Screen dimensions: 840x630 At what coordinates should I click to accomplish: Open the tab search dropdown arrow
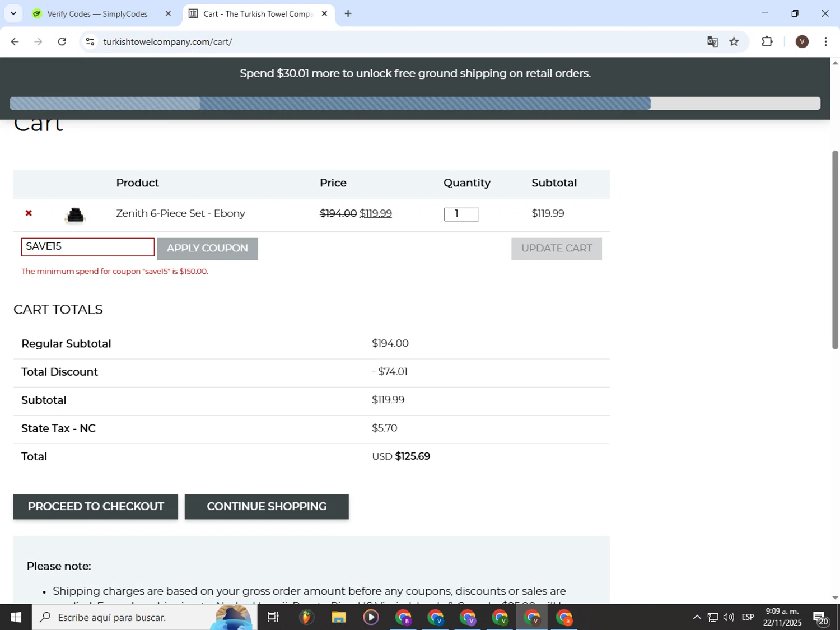(x=13, y=13)
